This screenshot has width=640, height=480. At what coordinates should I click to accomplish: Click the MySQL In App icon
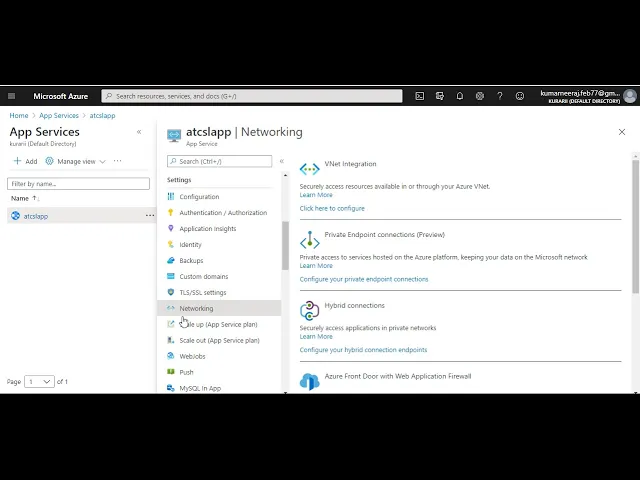coord(171,388)
